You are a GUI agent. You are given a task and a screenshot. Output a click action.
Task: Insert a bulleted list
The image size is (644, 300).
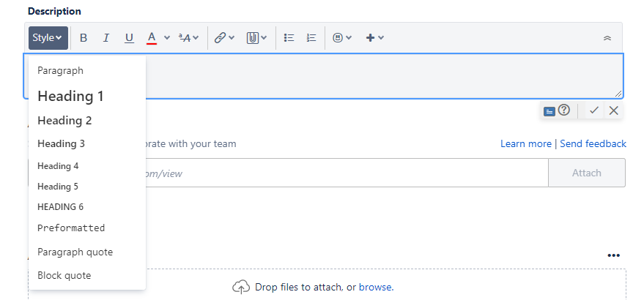[x=289, y=38]
